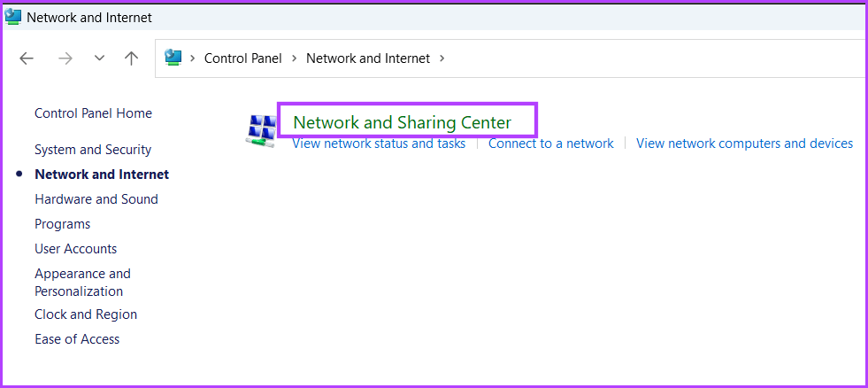This screenshot has height=388, width=868.
Task: Click the Network and Sharing Center icon
Action: click(261, 131)
